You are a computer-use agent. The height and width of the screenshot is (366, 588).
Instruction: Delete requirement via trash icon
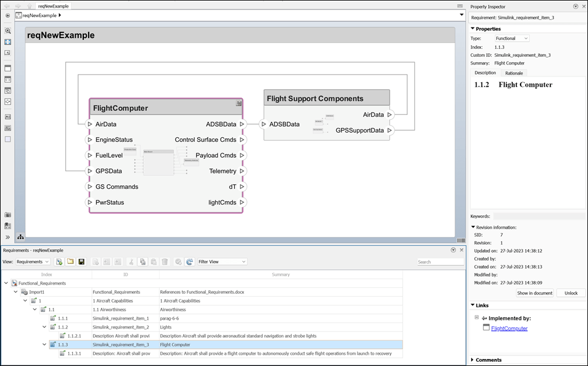pyautogui.click(x=165, y=261)
